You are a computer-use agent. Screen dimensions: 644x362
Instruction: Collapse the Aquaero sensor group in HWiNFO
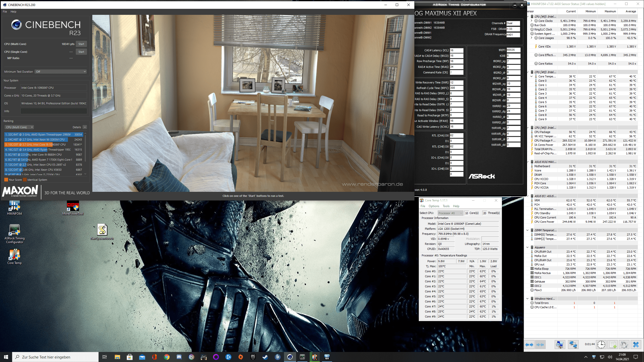pos(528,247)
